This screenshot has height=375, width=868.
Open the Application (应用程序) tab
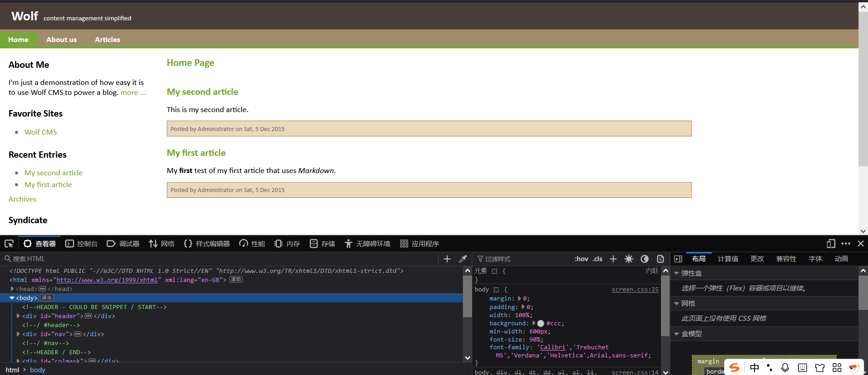(x=420, y=244)
